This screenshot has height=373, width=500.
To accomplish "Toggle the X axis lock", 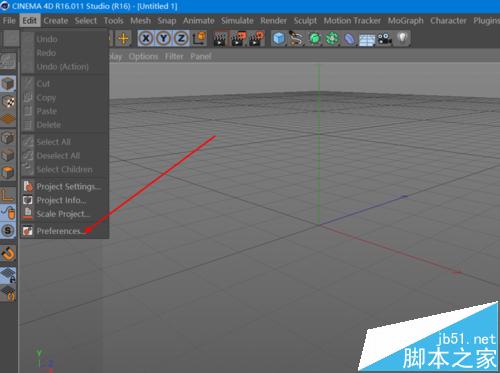I will 146,39.
